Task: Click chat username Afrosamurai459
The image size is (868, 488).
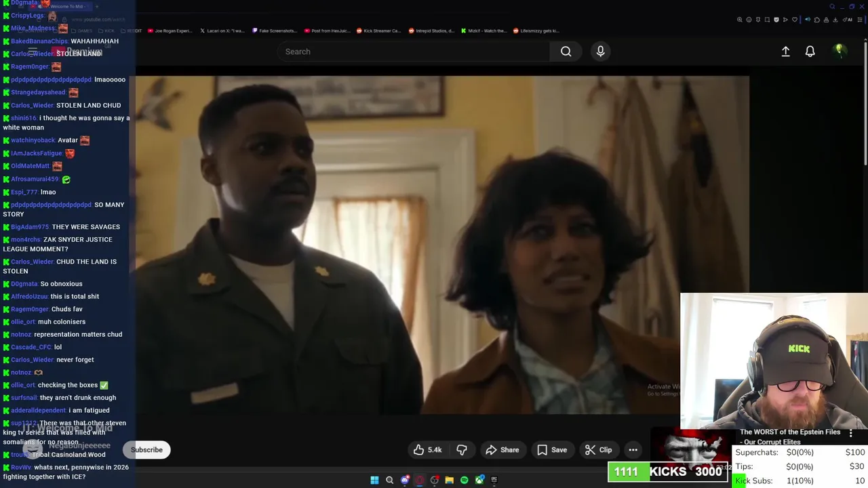Action: [x=35, y=179]
